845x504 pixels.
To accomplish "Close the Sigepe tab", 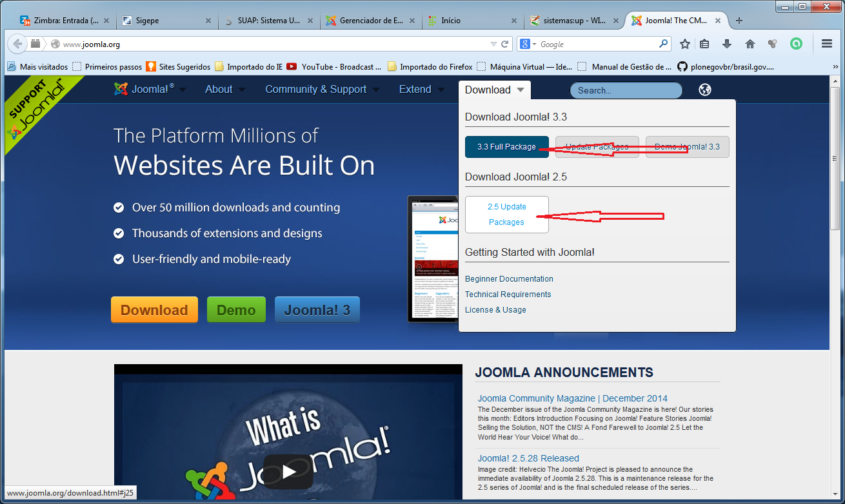I will click(x=208, y=21).
